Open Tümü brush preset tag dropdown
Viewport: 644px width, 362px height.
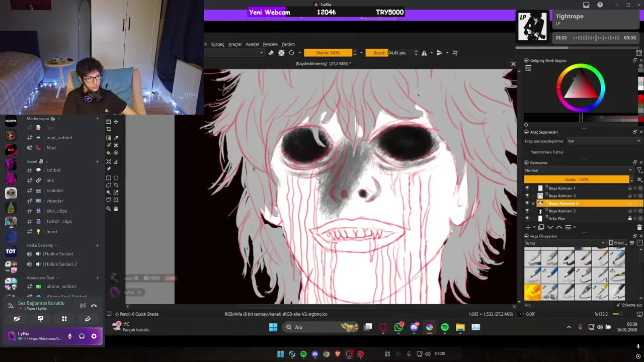coord(565,243)
